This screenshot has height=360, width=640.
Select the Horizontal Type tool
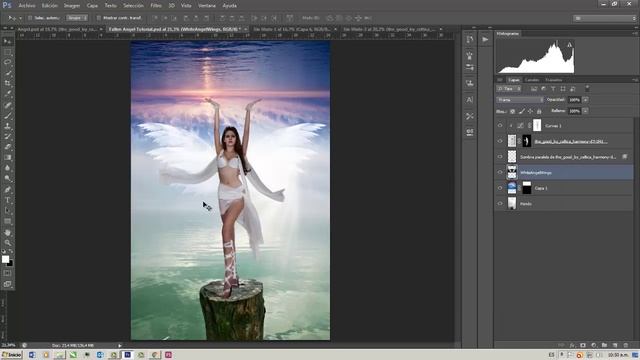pyautogui.click(x=7, y=200)
